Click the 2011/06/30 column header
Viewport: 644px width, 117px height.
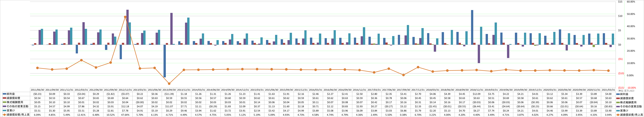37,90
